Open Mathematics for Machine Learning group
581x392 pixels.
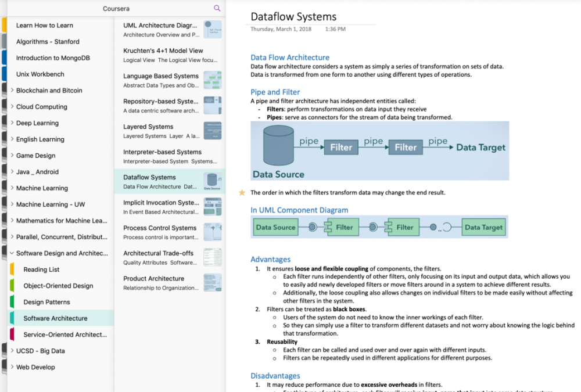click(x=60, y=221)
